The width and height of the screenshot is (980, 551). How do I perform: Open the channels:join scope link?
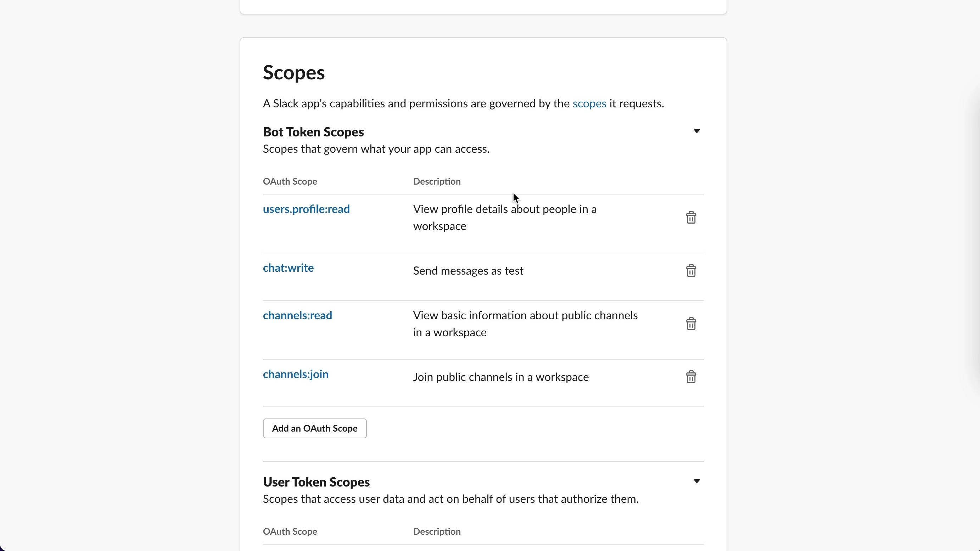[x=295, y=374]
